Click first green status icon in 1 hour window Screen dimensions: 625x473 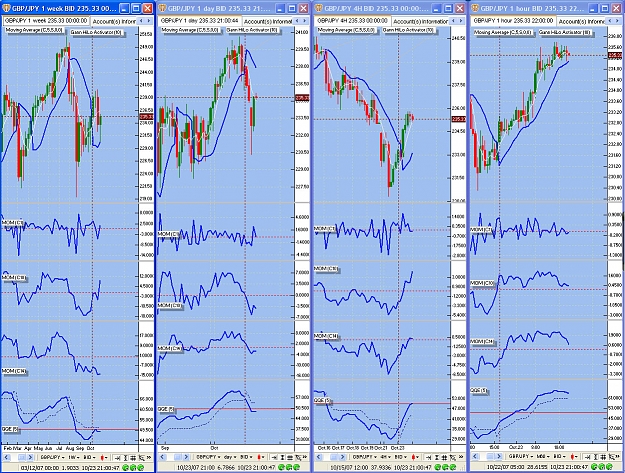point(594,466)
